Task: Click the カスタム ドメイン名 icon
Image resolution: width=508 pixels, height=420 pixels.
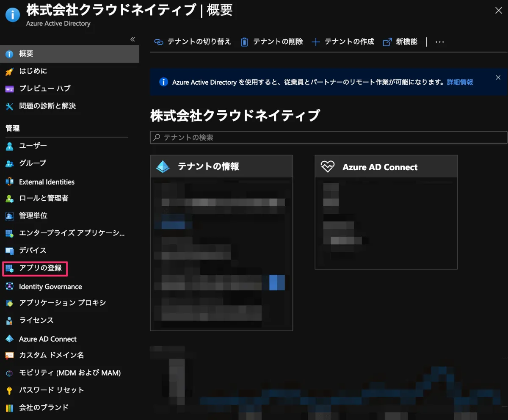Action: [9, 356]
